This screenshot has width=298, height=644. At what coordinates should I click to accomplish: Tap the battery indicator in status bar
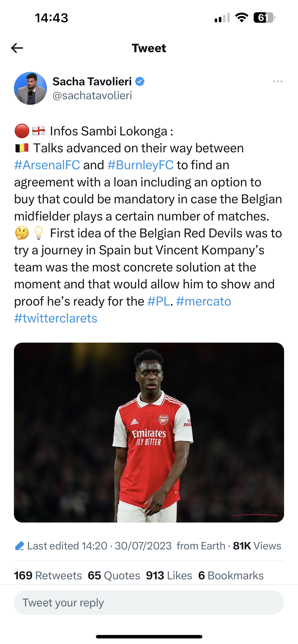tap(264, 18)
